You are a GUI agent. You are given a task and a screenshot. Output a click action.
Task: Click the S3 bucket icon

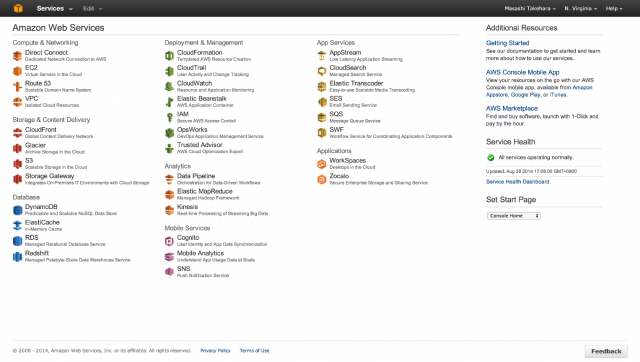17,164
